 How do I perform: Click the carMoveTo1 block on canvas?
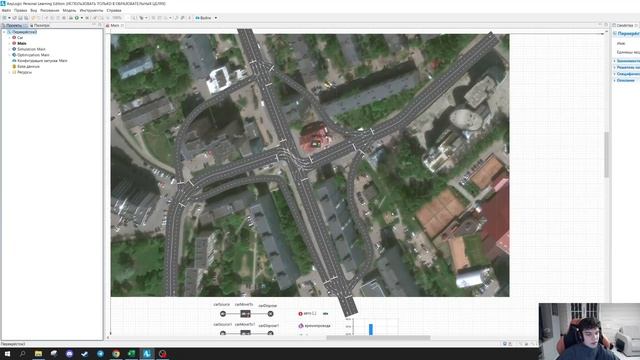click(245, 333)
